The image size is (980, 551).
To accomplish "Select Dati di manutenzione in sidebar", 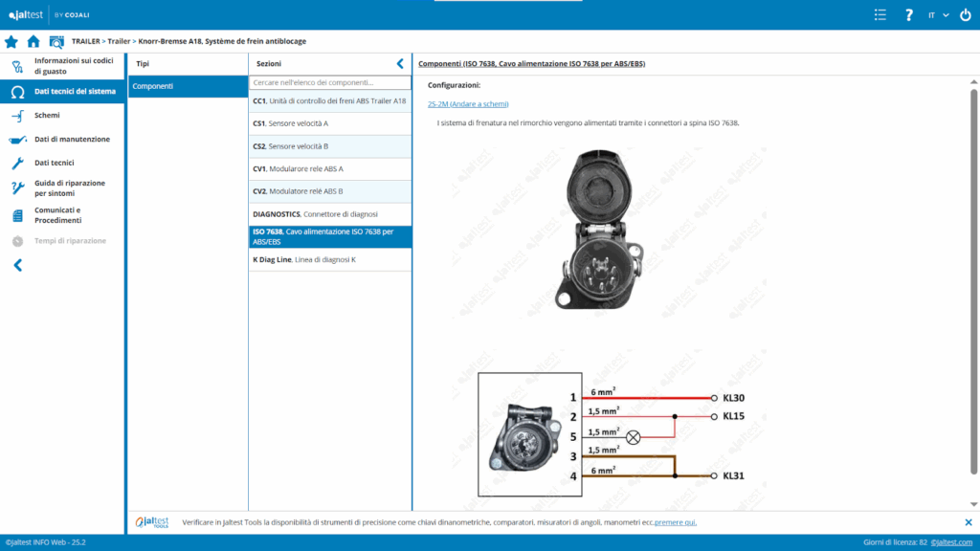I will [72, 139].
